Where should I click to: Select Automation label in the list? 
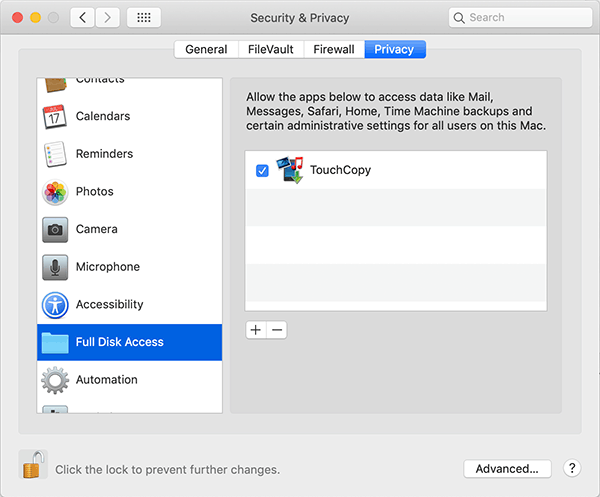point(106,380)
